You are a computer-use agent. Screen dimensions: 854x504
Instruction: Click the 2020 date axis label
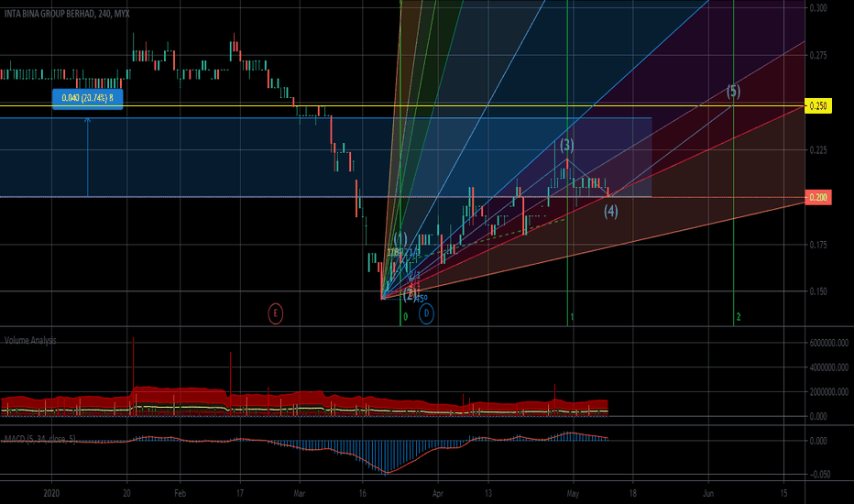coord(51,493)
